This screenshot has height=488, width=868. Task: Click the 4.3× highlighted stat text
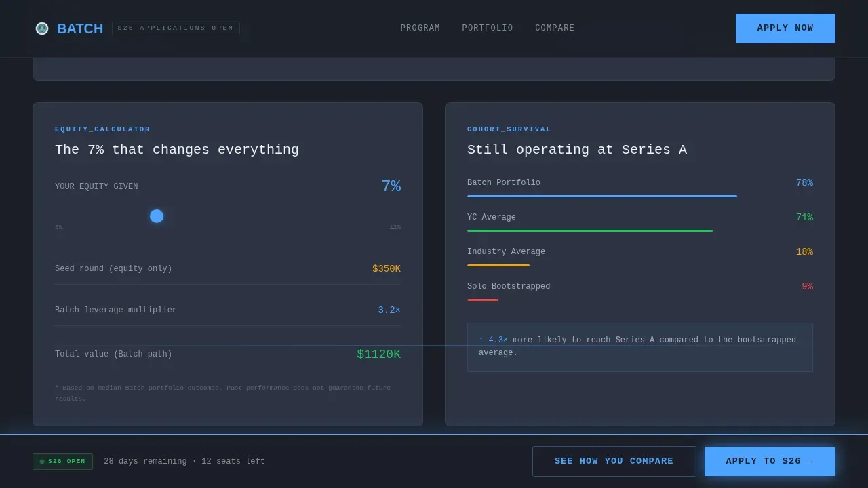click(493, 340)
